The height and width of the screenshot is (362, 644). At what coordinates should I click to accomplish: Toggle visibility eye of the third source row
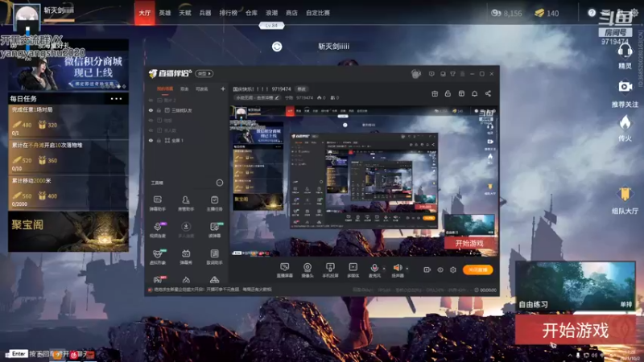point(151,121)
